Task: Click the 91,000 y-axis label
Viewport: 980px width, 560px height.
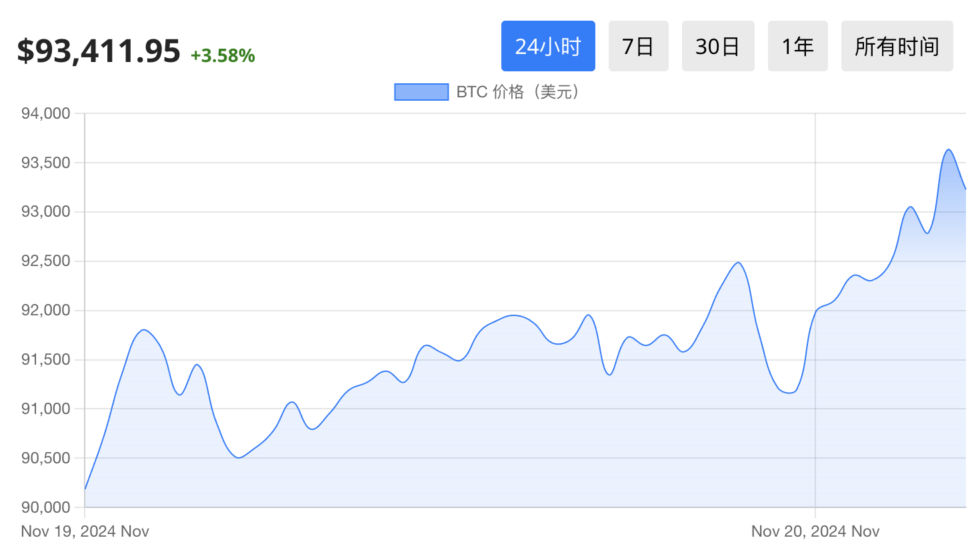Action: (x=45, y=409)
